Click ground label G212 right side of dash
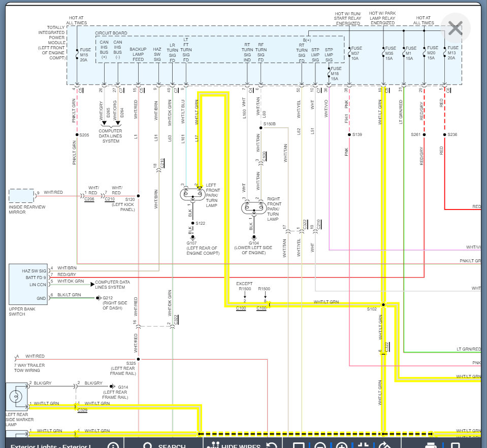The width and height of the screenshot is (487, 448). (108, 297)
